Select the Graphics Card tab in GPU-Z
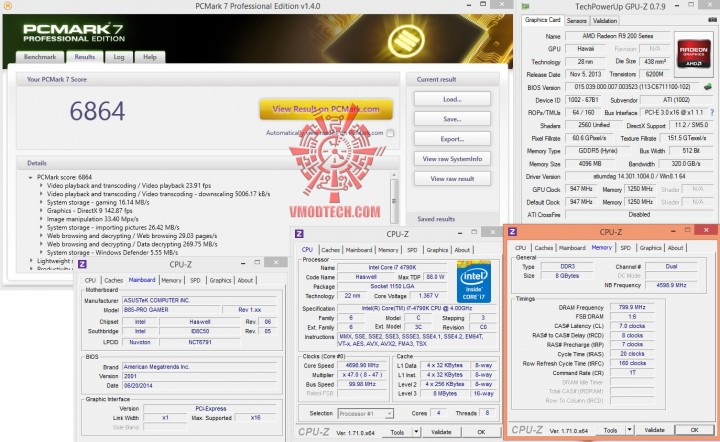 pyautogui.click(x=542, y=20)
